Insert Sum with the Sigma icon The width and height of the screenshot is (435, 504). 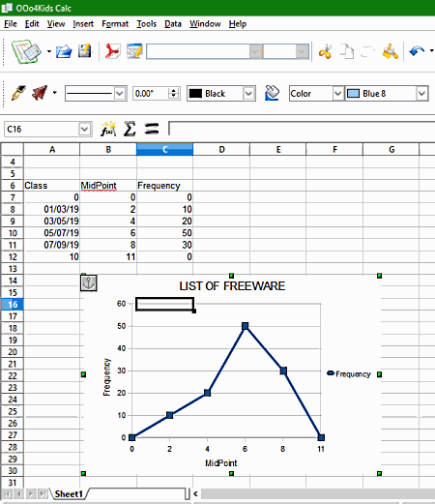pyautogui.click(x=130, y=129)
